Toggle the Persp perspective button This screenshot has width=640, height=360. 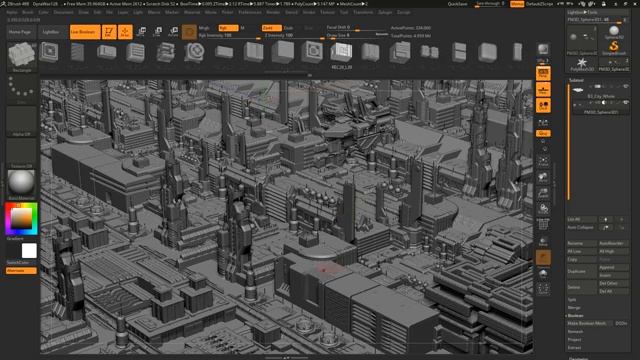point(543,73)
